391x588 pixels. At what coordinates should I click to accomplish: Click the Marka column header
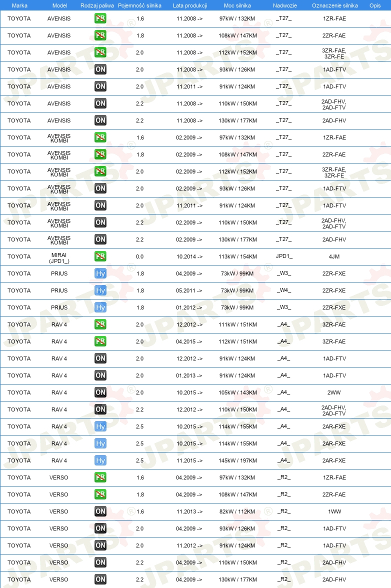tap(19, 5)
